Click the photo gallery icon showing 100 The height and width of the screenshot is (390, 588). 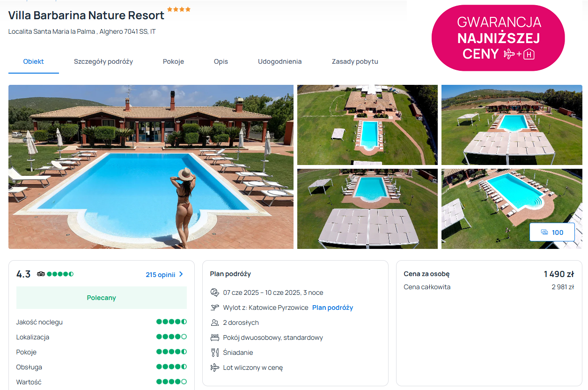pos(544,232)
